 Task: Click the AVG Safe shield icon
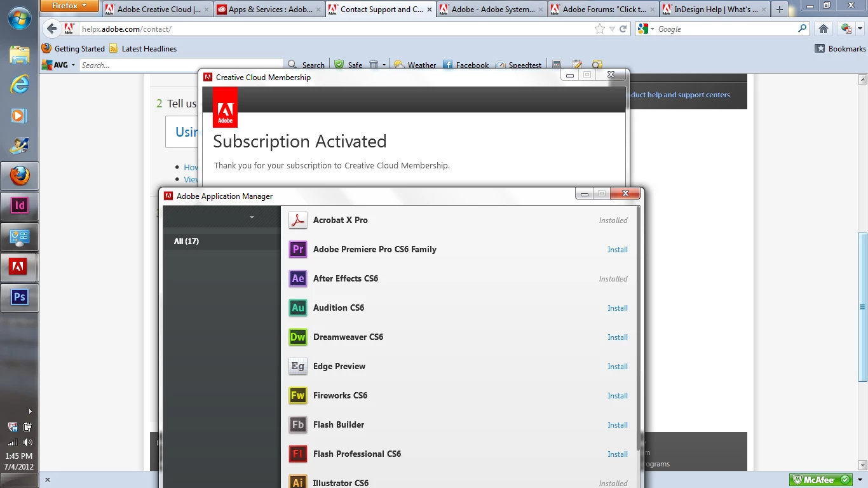point(339,65)
